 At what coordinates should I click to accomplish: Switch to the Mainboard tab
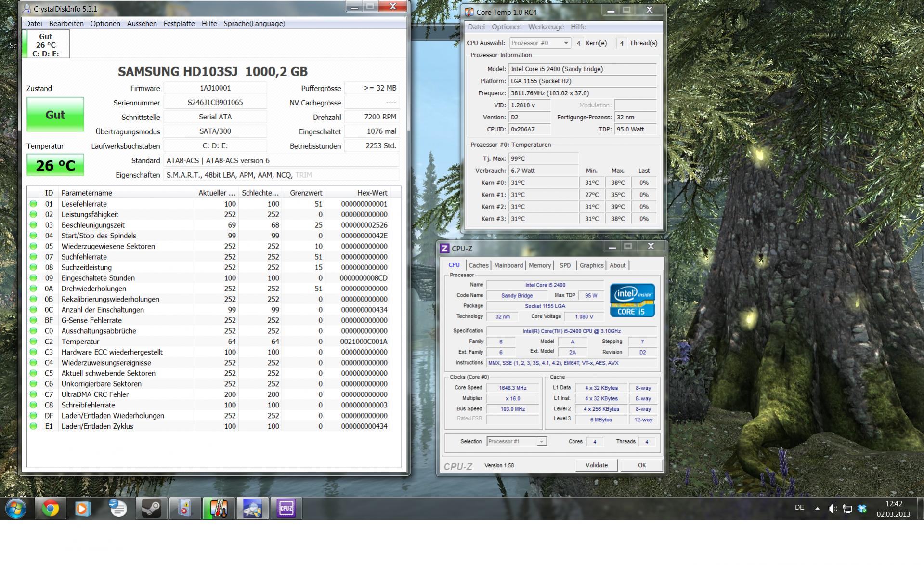click(x=508, y=265)
